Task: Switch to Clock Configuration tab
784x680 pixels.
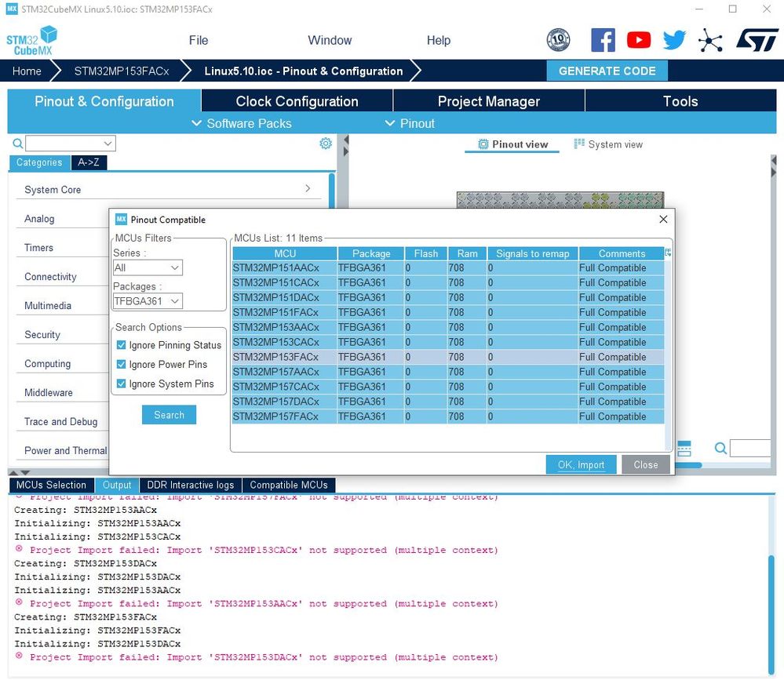Action: pos(297,101)
